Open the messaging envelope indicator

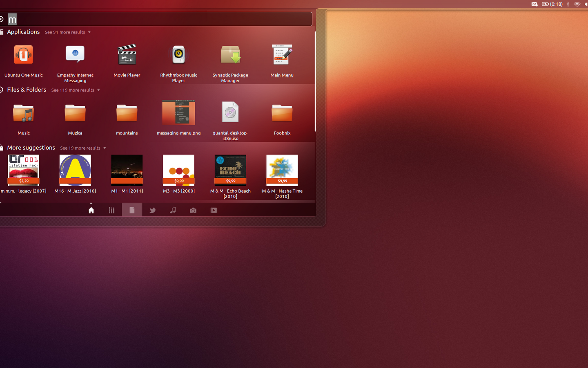535,4
